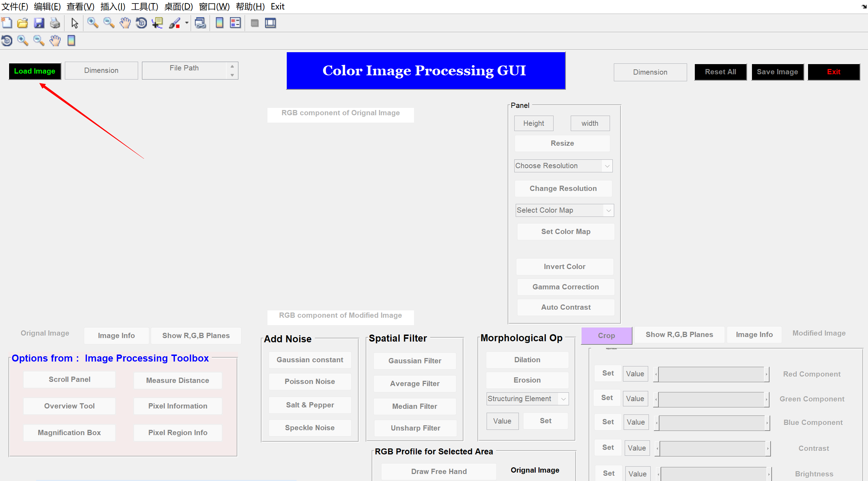Click the Height input field
868x481 pixels.
click(534, 123)
